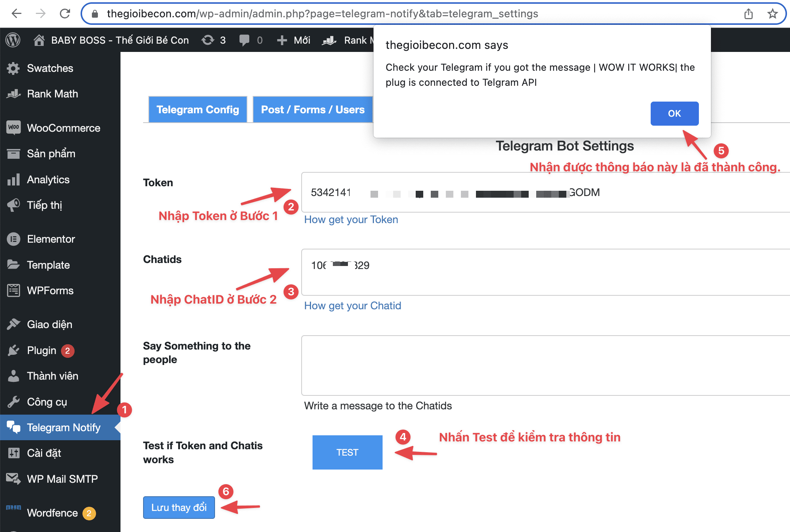Click the Tiếp thị menu label
The image size is (790, 532).
pyautogui.click(x=44, y=205)
